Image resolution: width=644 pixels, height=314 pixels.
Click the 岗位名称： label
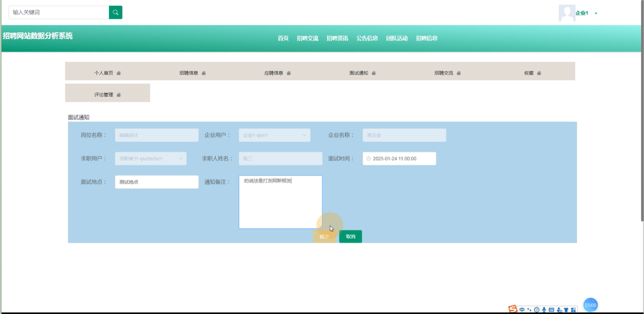click(x=94, y=135)
